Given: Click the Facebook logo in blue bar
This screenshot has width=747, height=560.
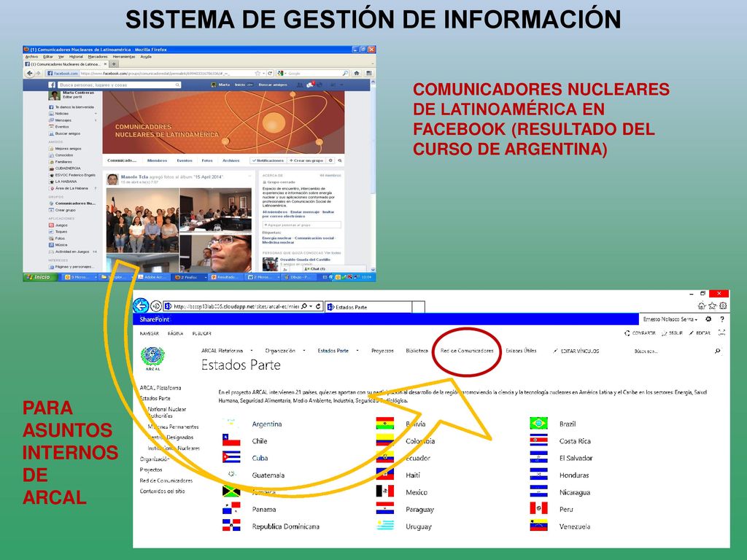Looking at the screenshot, I should (52, 85).
